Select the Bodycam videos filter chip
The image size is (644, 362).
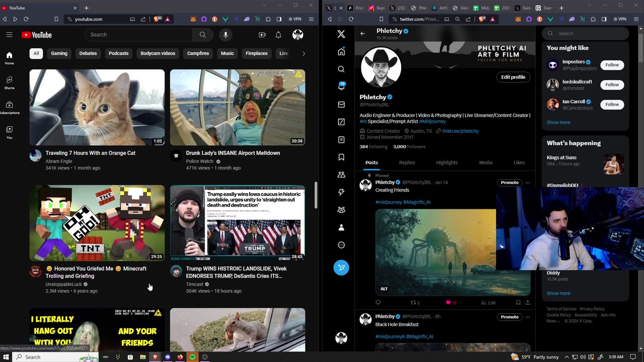158,53
